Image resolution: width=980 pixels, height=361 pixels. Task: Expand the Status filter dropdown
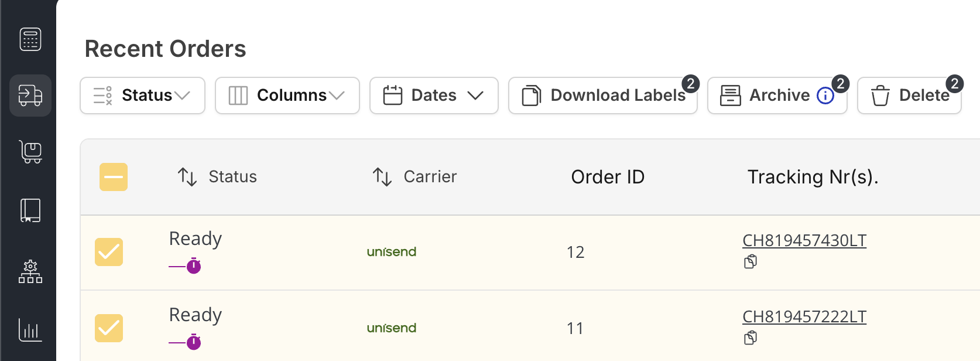coord(142,96)
